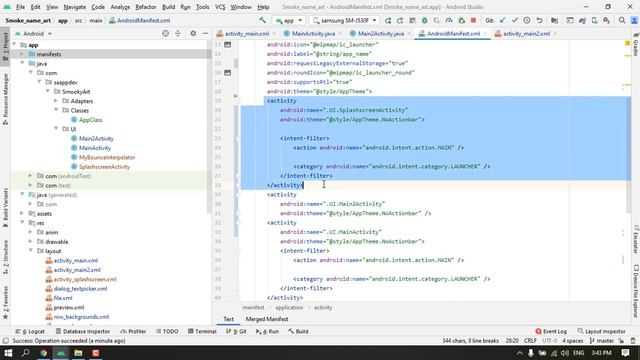The height and width of the screenshot is (360, 640).
Task: Click the Windows taskbar search icon
Action: tap(25, 353)
